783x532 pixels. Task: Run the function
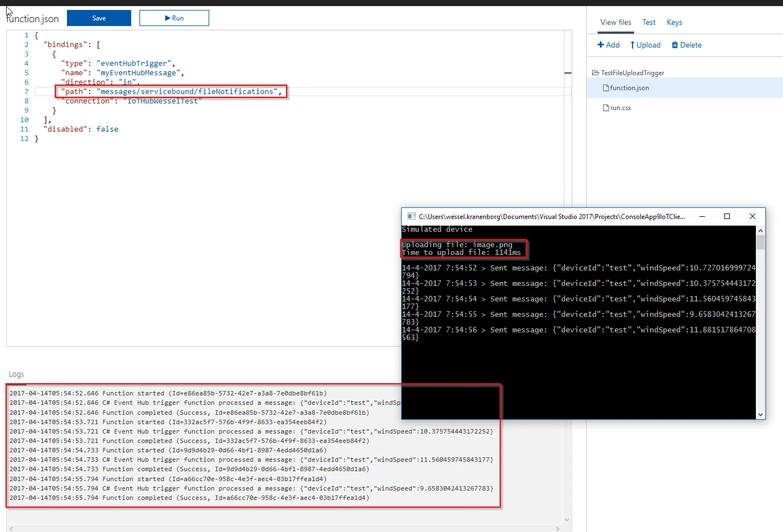[x=174, y=18]
